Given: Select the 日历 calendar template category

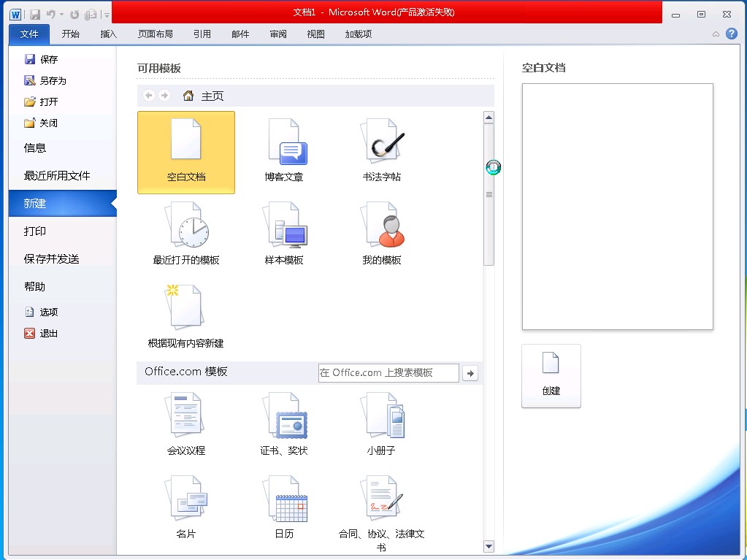Looking at the screenshot, I should tap(284, 507).
